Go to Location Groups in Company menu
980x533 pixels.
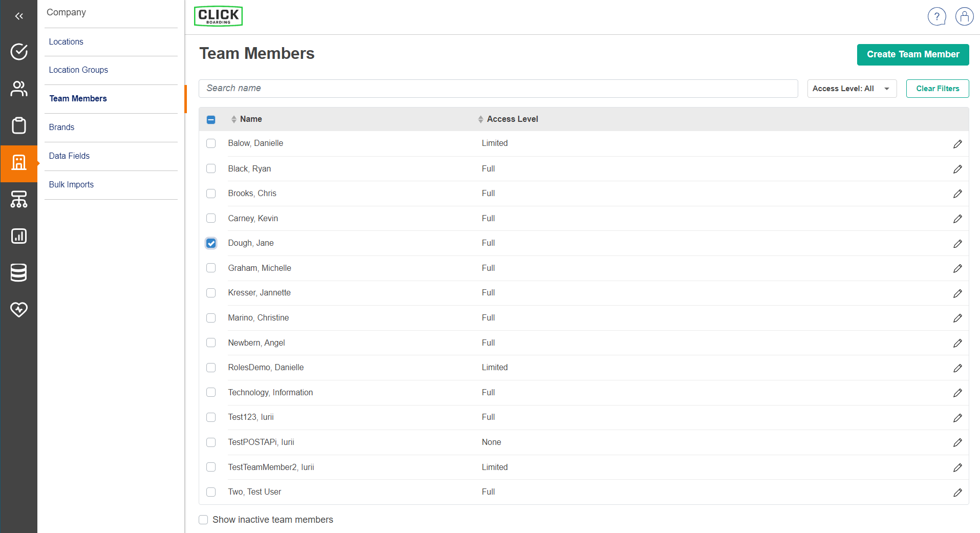coord(78,70)
